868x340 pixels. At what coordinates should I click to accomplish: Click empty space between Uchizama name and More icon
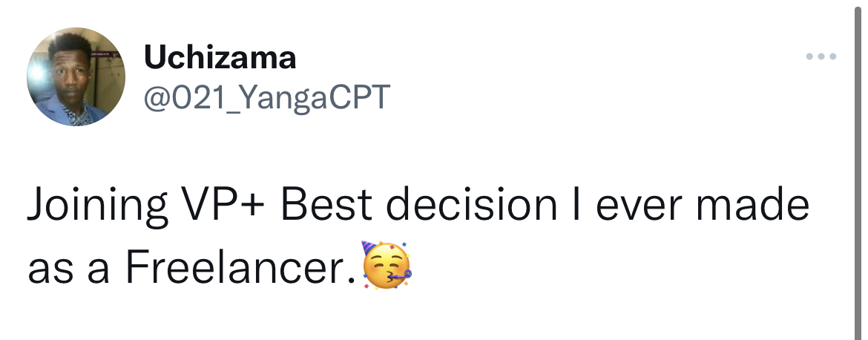tap(549, 57)
